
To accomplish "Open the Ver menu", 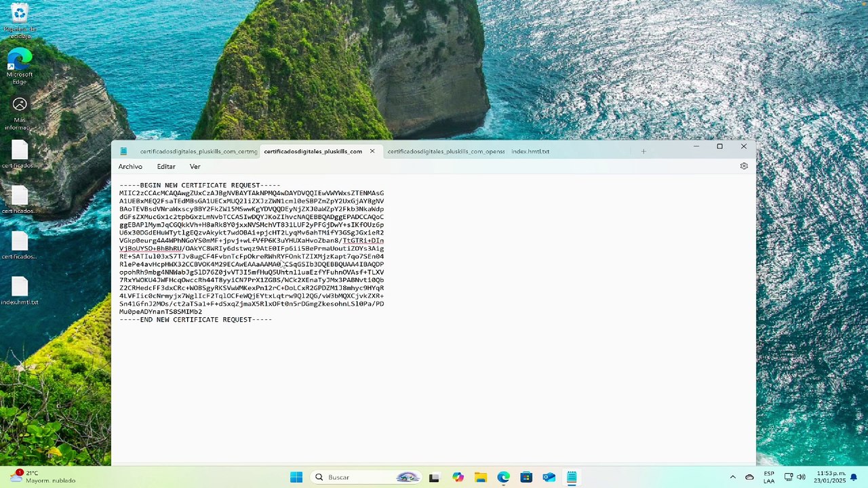I will (x=195, y=167).
